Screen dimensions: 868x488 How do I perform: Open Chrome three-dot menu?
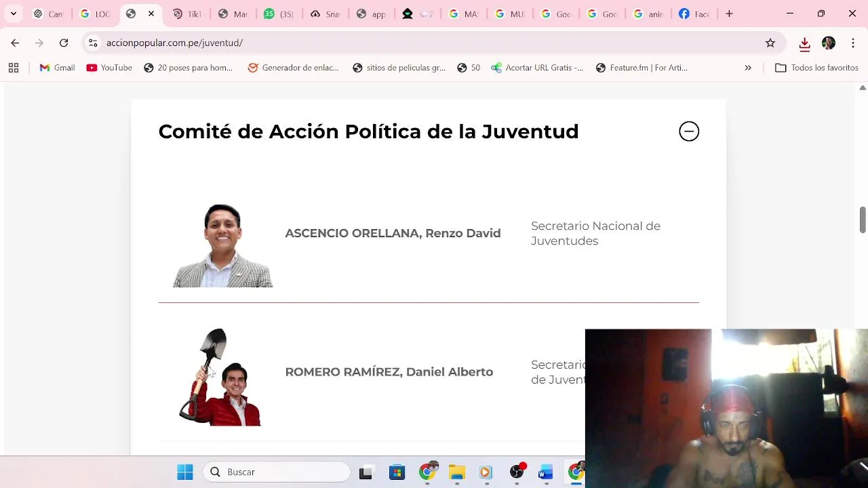853,43
